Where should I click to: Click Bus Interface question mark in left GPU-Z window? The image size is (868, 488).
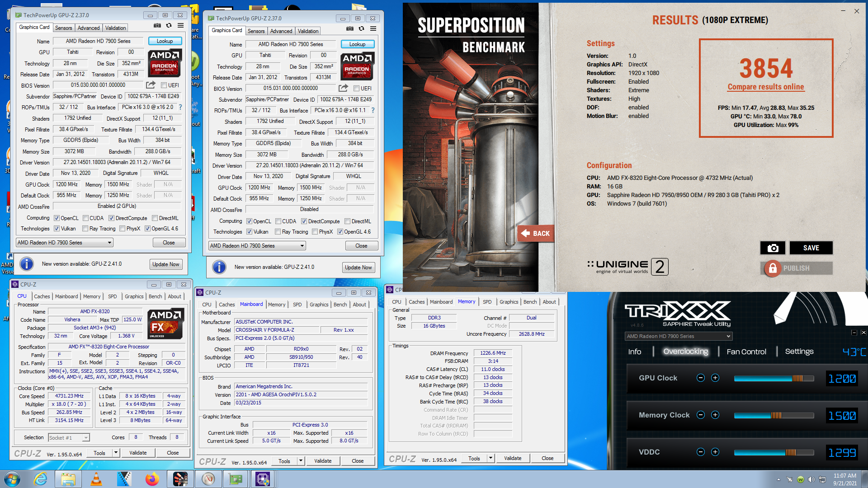pos(180,107)
